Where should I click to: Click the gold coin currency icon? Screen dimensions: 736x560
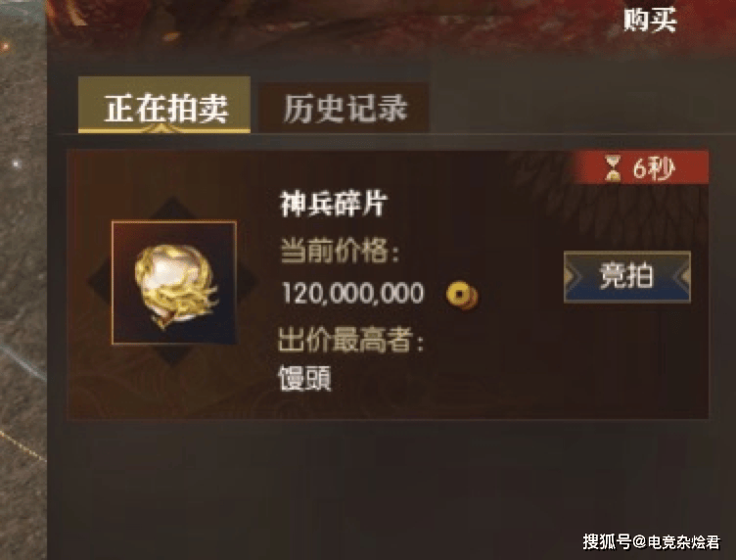point(462,296)
